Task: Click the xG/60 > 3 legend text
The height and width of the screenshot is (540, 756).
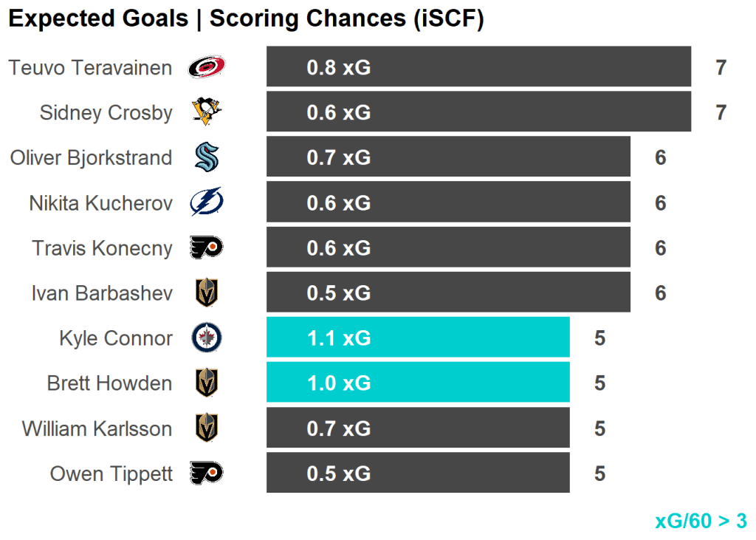Action: (701, 521)
